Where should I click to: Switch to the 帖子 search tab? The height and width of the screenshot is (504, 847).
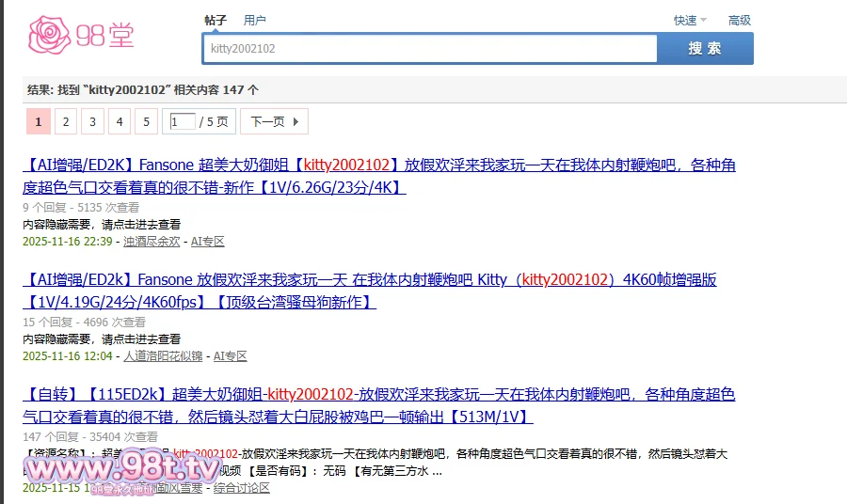pyautogui.click(x=216, y=20)
